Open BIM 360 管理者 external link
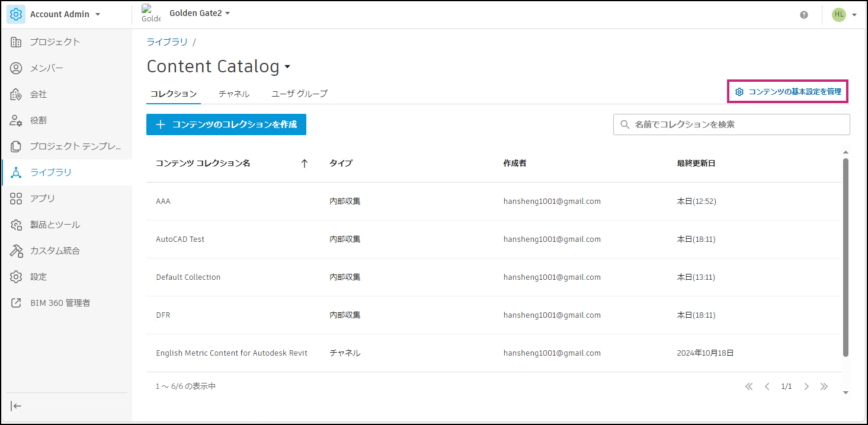The image size is (868, 425). (17, 303)
